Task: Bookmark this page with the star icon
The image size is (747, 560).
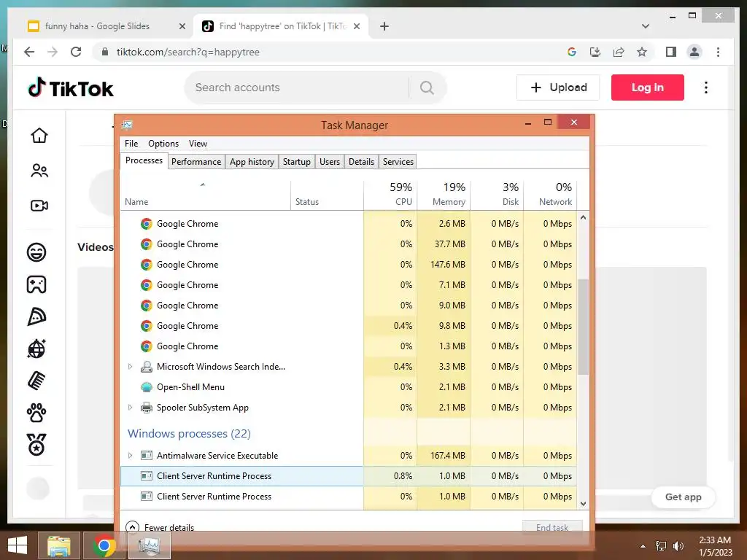Action: click(x=642, y=52)
